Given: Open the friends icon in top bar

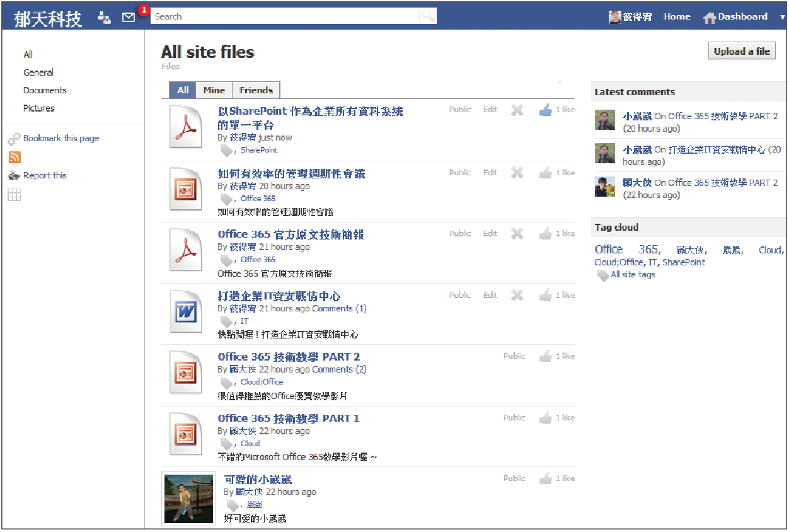Looking at the screenshot, I should (x=105, y=18).
